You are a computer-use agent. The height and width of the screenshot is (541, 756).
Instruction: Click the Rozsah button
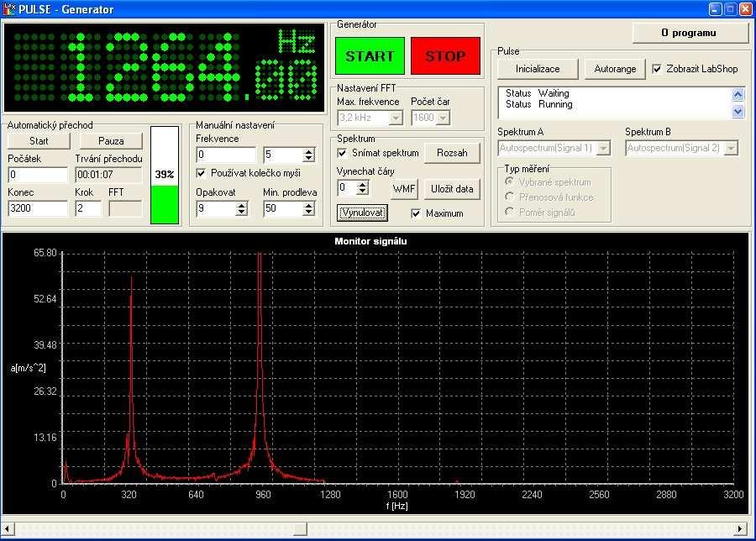point(452,153)
